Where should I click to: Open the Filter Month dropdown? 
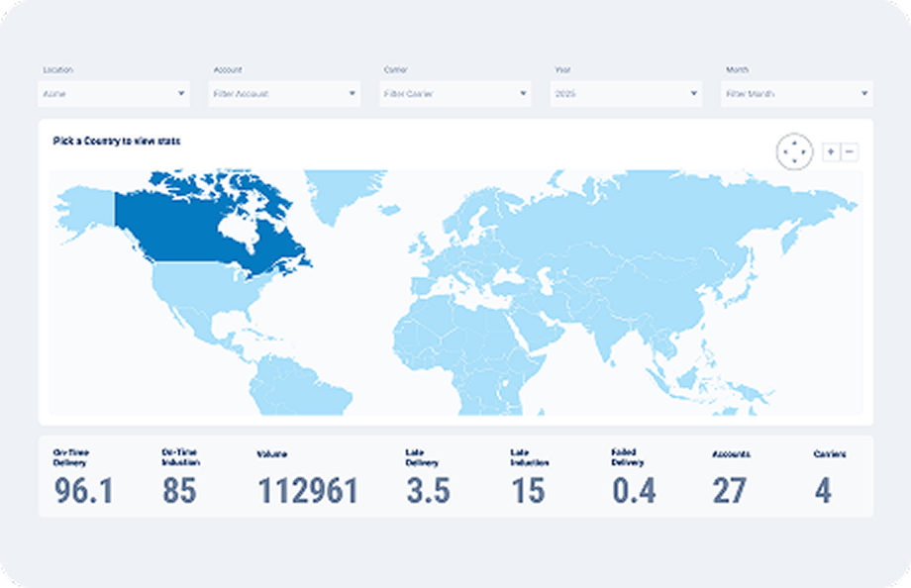point(797,94)
